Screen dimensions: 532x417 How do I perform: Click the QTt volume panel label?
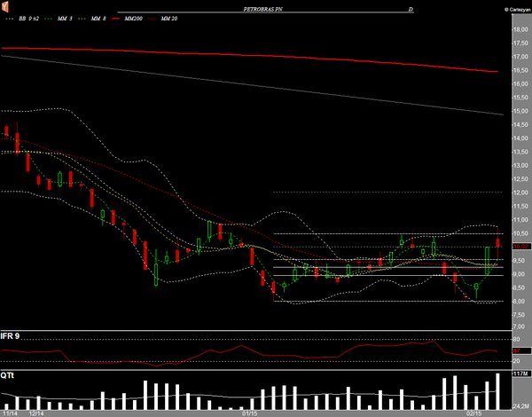[x=7, y=376]
